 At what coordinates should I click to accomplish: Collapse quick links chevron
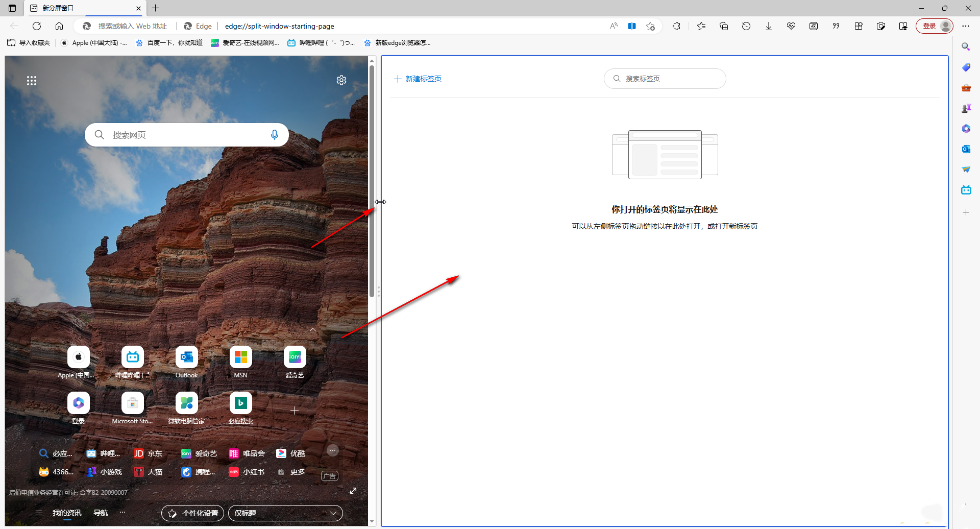[x=313, y=330]
